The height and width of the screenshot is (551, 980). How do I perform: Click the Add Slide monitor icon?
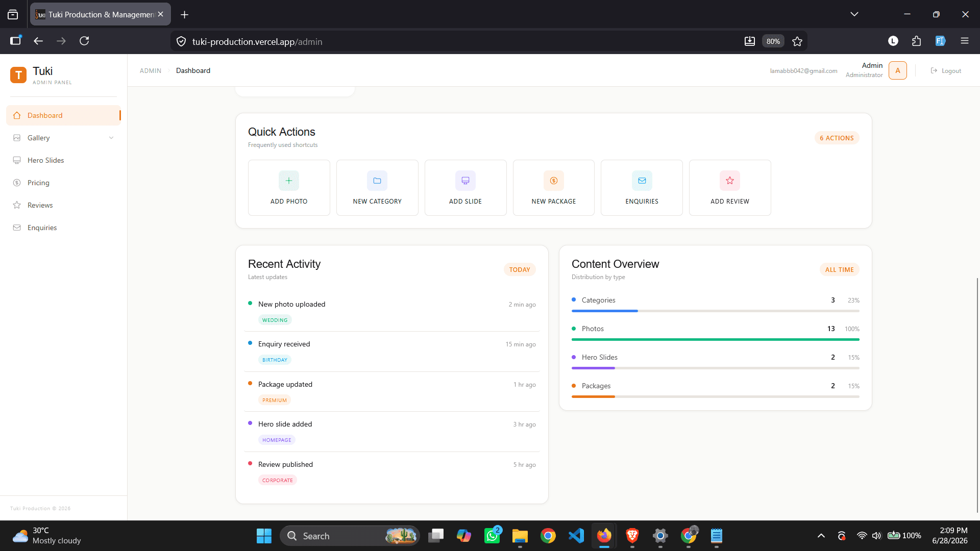pyautogui.click(x=465, y=181)
